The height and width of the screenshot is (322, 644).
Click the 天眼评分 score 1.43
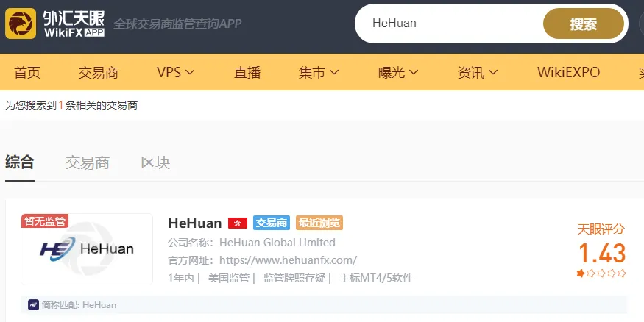click(x=602, y=253)
